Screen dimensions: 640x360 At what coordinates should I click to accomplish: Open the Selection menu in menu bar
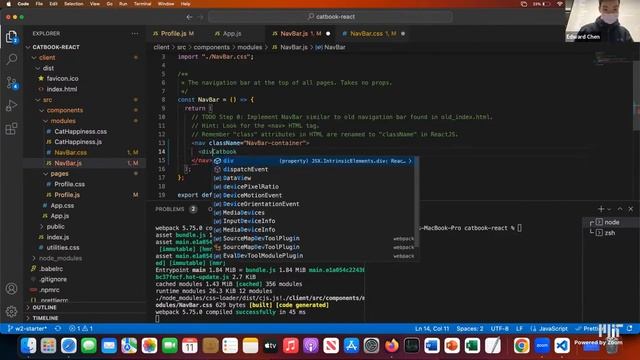pos(73,4)
